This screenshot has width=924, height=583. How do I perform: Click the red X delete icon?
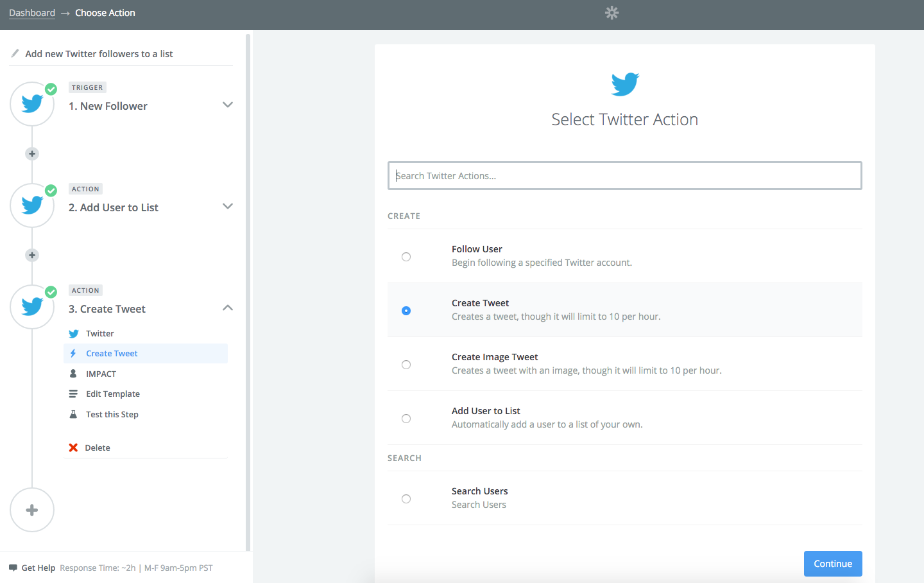(x=73, y=448)
